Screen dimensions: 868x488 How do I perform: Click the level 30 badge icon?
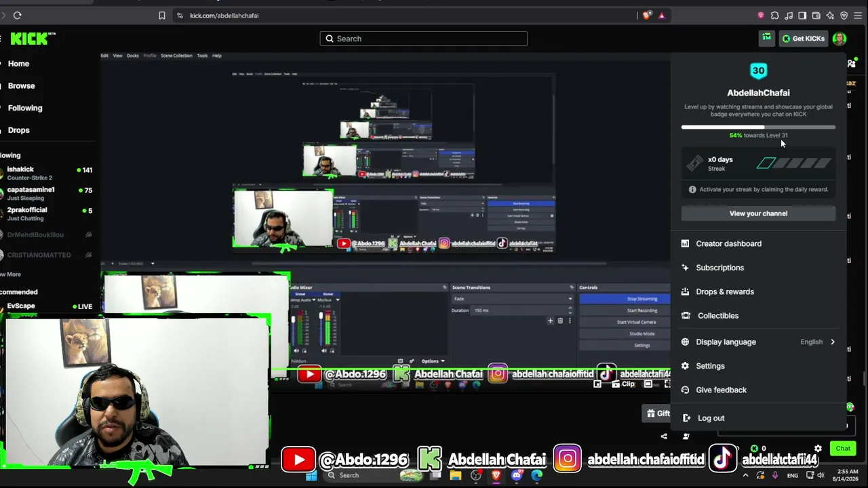pyautogui.click(x=758, y=70)
